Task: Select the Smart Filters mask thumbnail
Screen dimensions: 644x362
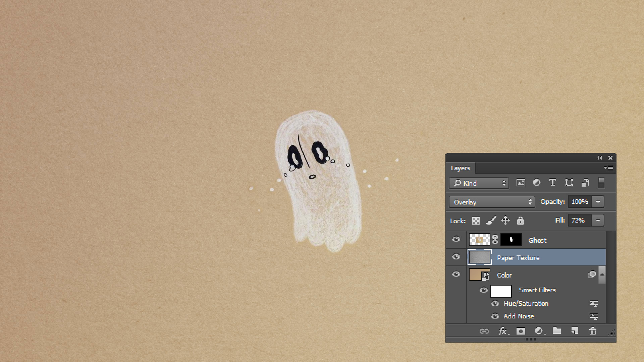Action: pos(501,291)
